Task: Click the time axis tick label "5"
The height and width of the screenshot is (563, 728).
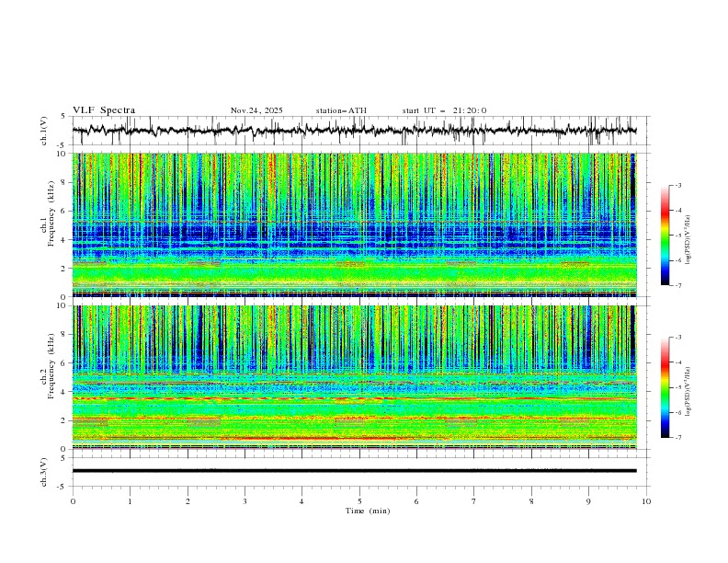Action: (359, 501)
